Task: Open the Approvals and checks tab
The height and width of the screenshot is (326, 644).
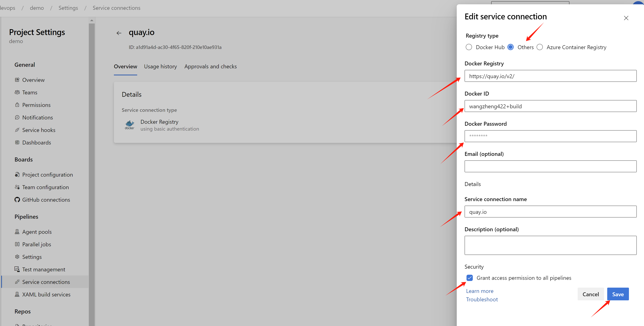Action: click(211, 67)
